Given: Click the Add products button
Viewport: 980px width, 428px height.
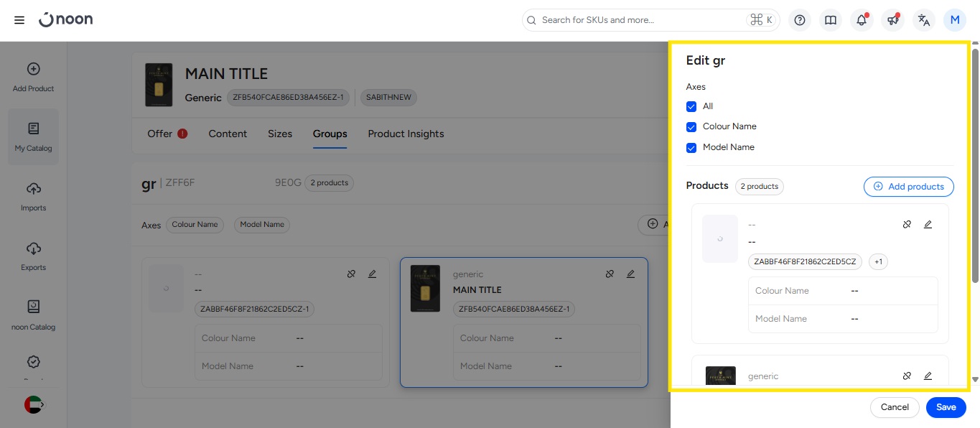Looking at the screenshot, I should coord(908,187).
